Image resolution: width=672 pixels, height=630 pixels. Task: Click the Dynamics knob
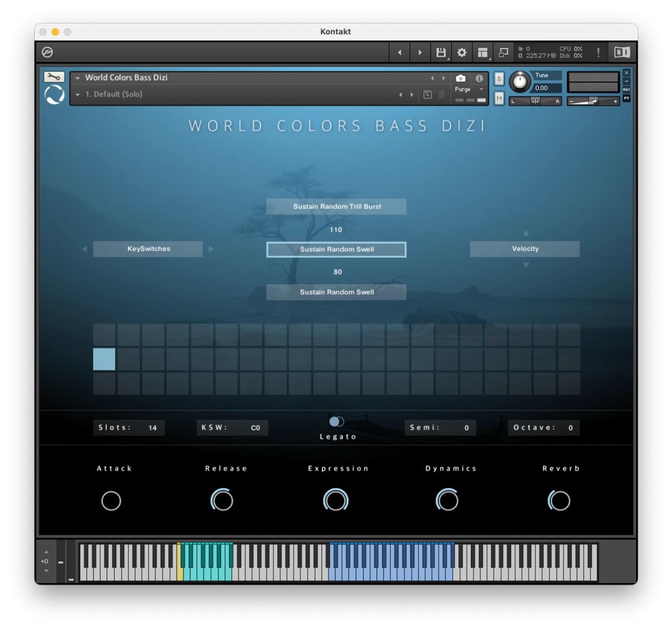[448, 500]
